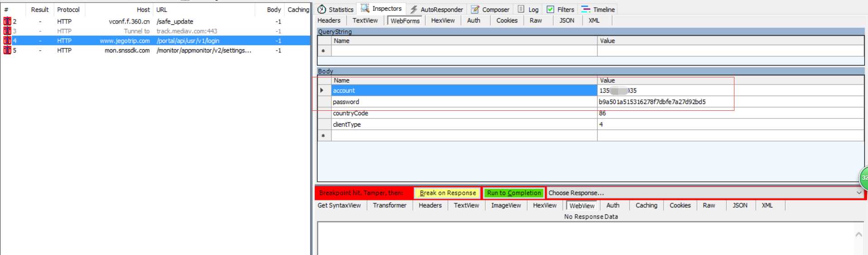
Task: Click the account value cell
Action: (x=730, y=90)
